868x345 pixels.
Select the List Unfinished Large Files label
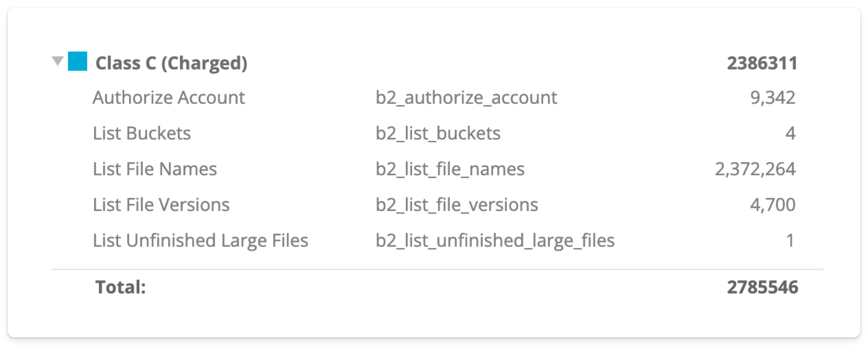point(201,241)
